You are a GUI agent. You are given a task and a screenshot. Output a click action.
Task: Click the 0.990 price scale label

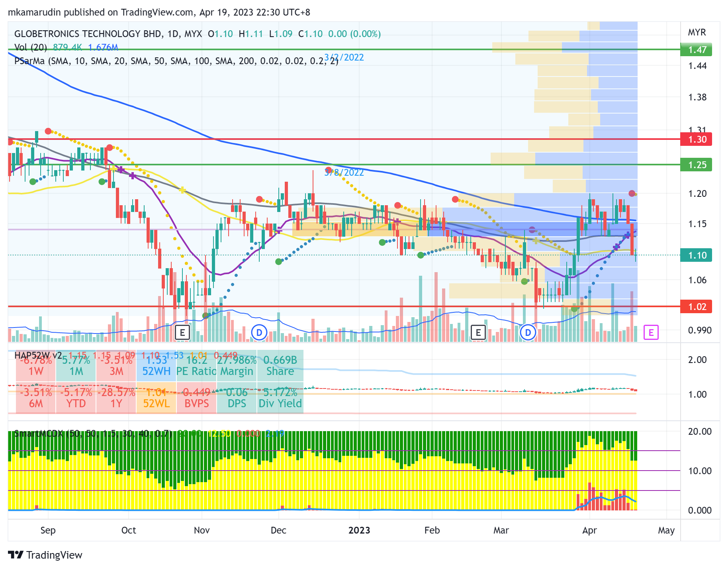pyautogui.click(x=700, y=330)
